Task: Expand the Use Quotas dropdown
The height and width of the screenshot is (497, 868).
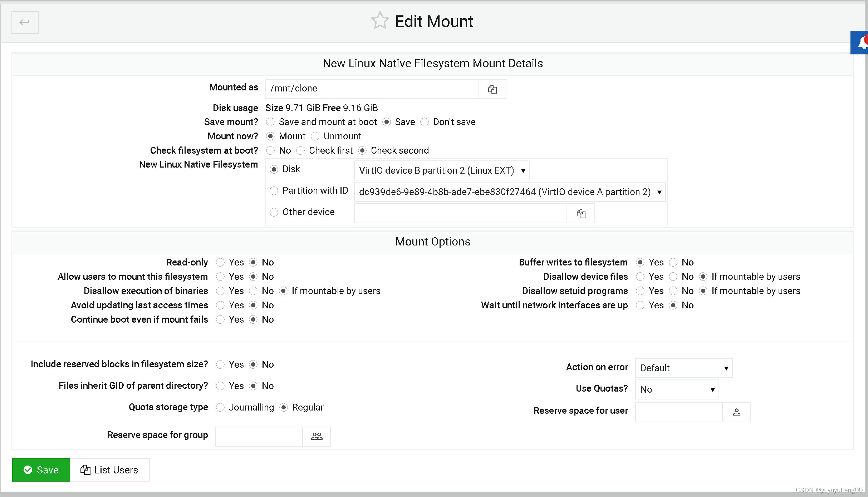Action: click(x=677, y=389)
